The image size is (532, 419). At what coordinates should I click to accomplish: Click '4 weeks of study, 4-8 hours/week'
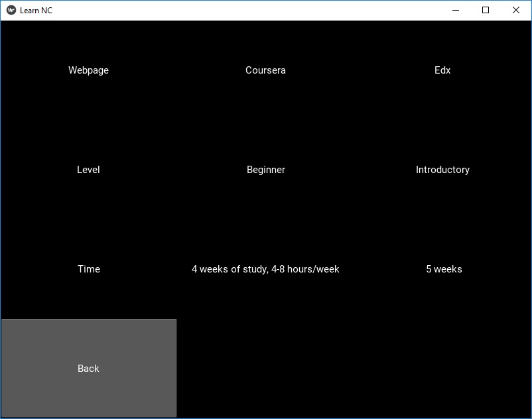tap(265, 269)
